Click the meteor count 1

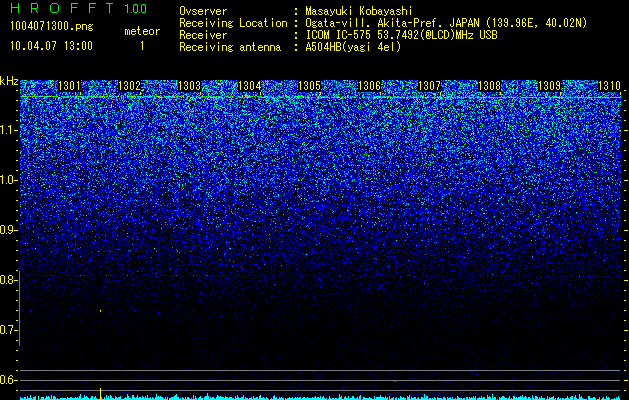pyautogui.click(x=142, y=46)
